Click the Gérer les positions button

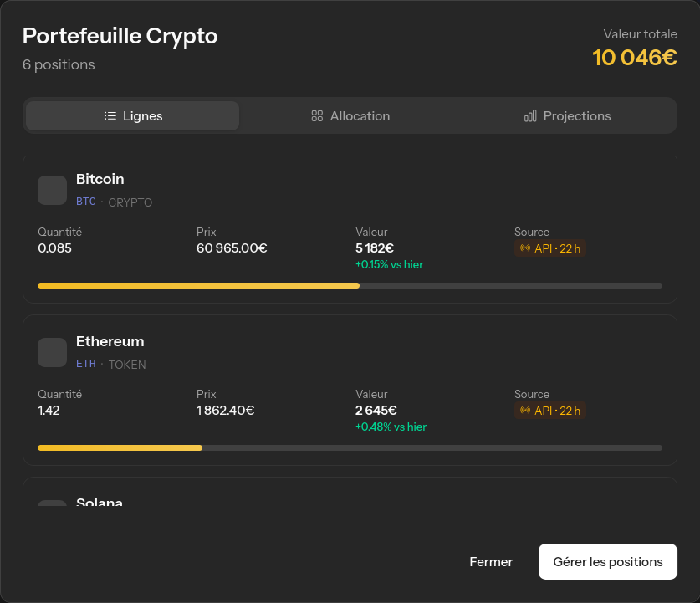(x=608, y=561)
